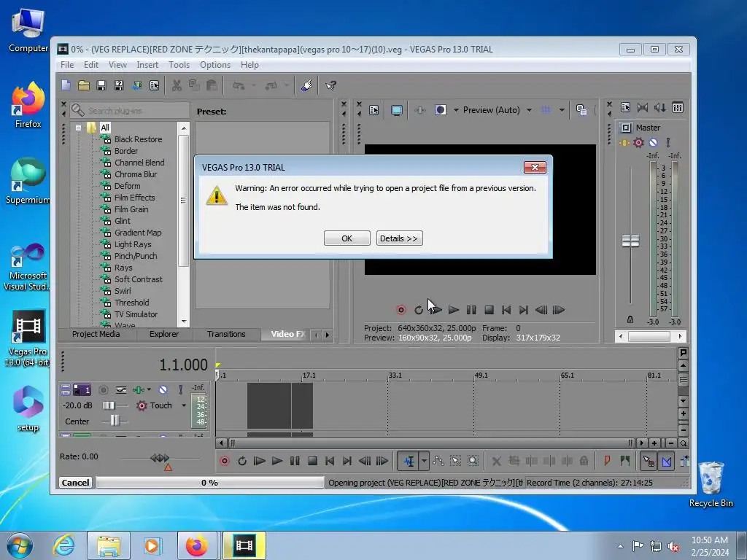The image size is (747, 560).
Task: Open Firefox from the taskbar
Action: click(197, 545)
